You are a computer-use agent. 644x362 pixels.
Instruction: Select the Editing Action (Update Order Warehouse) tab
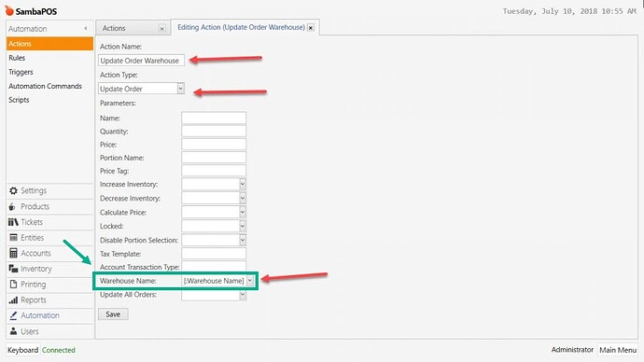click(x=241, y=27)
